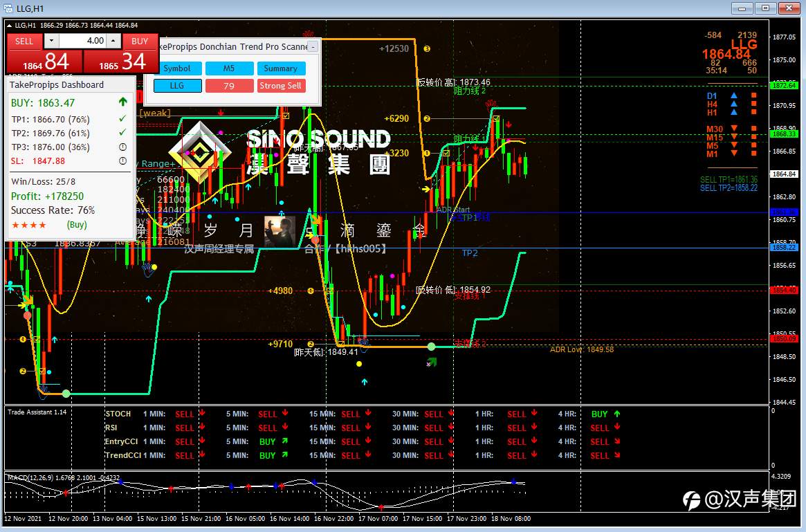Viewport: 806px width, 532px height.
Task: Click the green 1872.64 price label on the axis
Action: click(x=783, y=85)
